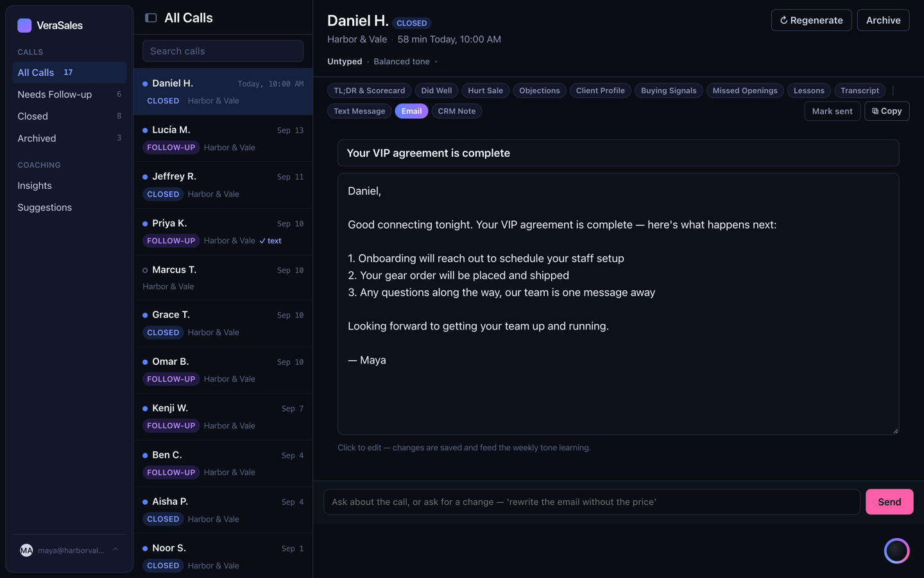Click the sent-text checkmark on Priya K.
This screenshot has height=578, width=924.
click(262, 241)
